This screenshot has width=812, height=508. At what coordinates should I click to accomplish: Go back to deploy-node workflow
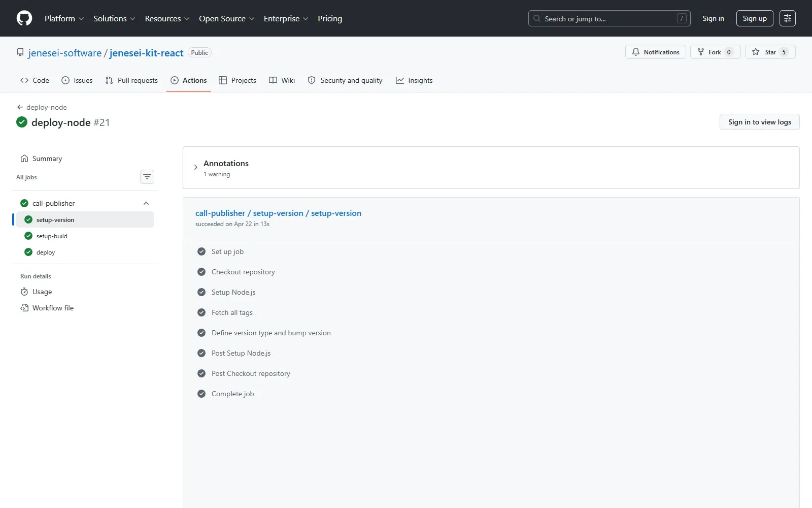click(x=42, y=107)
